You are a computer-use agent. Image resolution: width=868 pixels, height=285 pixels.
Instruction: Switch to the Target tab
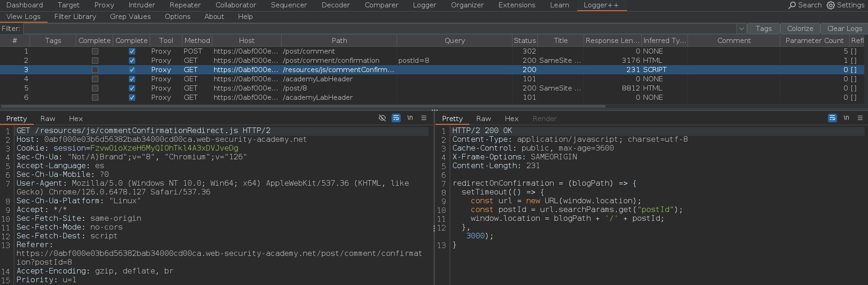(x=68, y=5)
